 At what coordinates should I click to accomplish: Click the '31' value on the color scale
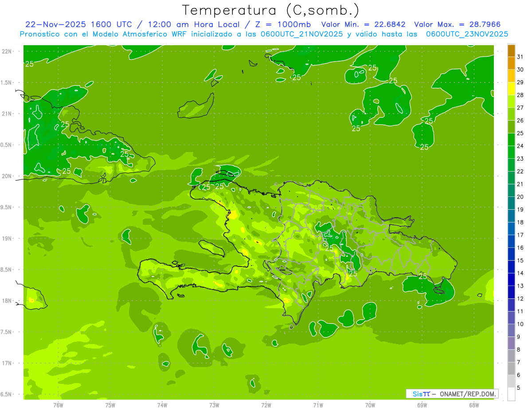coord(520,57)
